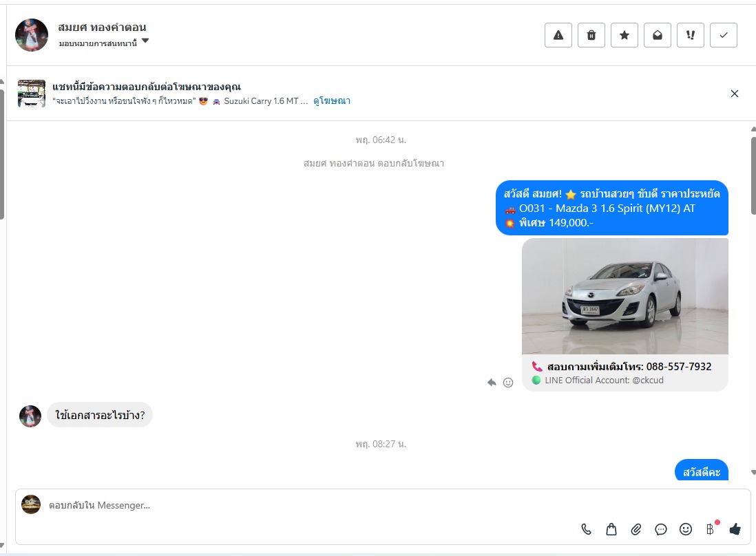This screenshot has width=756, height=556.
Task: Mark conversation as unread with envelope icon
Action: [657, 35]
